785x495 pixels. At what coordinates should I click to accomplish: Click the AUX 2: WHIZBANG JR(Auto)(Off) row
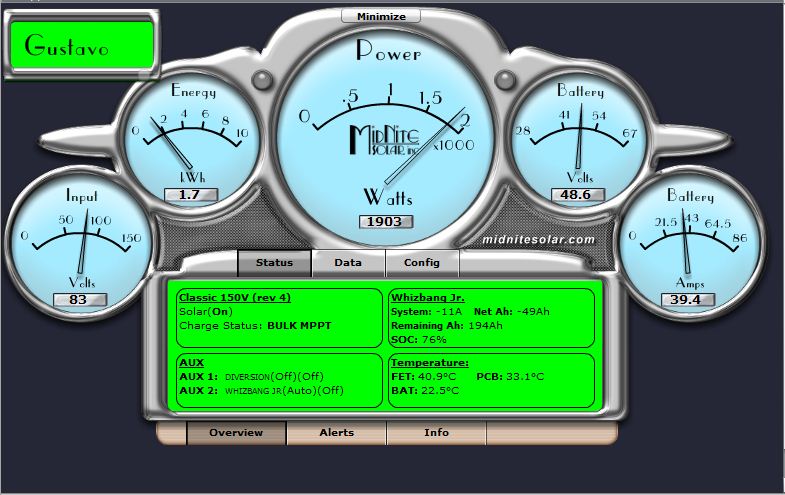pos(261,390)
